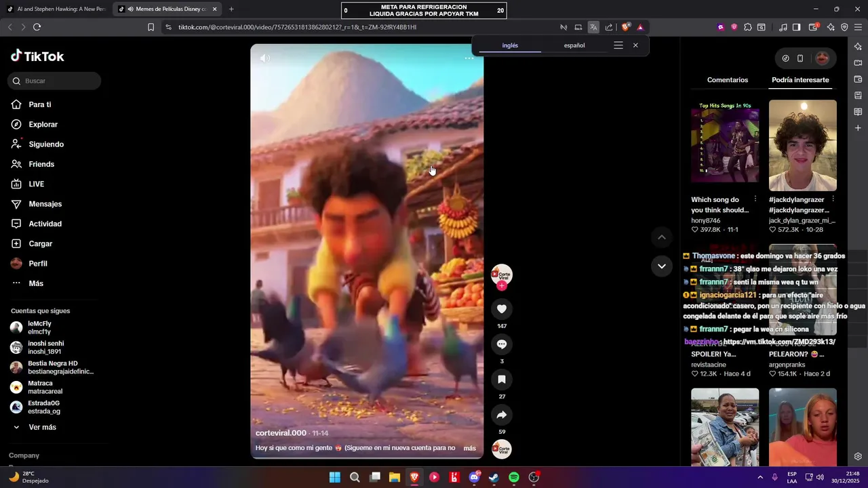868x488 pixels.
Task: Switch to the AI and Stephen Hawking browser tab
Action: (x=56, y=9)
